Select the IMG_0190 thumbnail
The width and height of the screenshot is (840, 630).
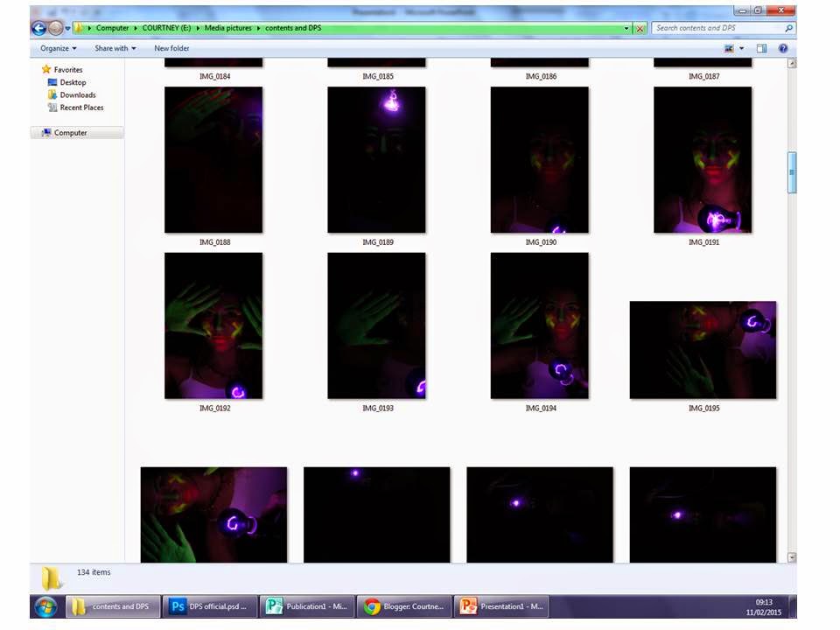(540, 159)
